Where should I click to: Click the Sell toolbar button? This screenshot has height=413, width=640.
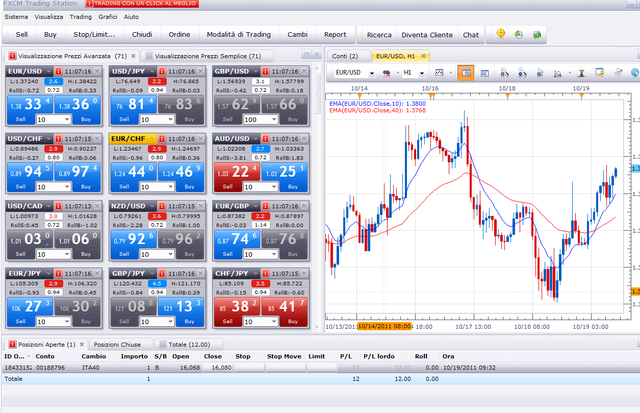pyautogui.click(x=22, y=35)
